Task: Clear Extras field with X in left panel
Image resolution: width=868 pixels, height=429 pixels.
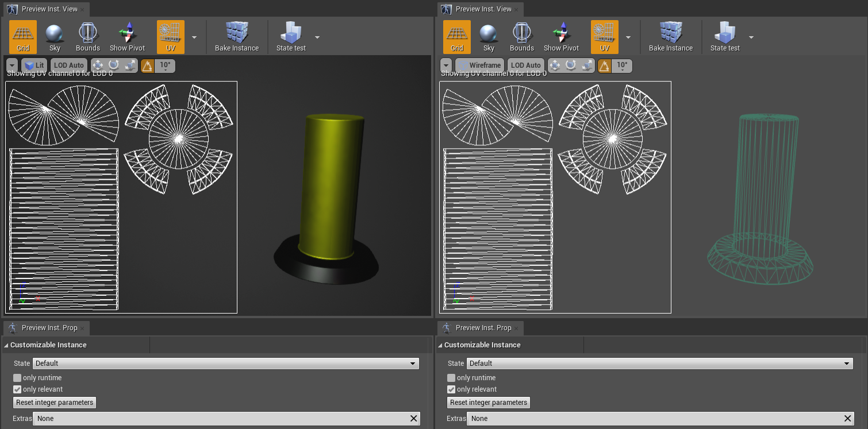Action: (x=414, y=419)
